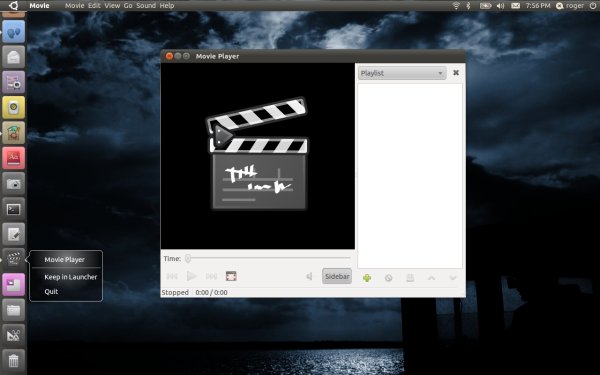Save the playlist with the disk icon
Screen dimensions: 600x375
click(x=410, y=278)
